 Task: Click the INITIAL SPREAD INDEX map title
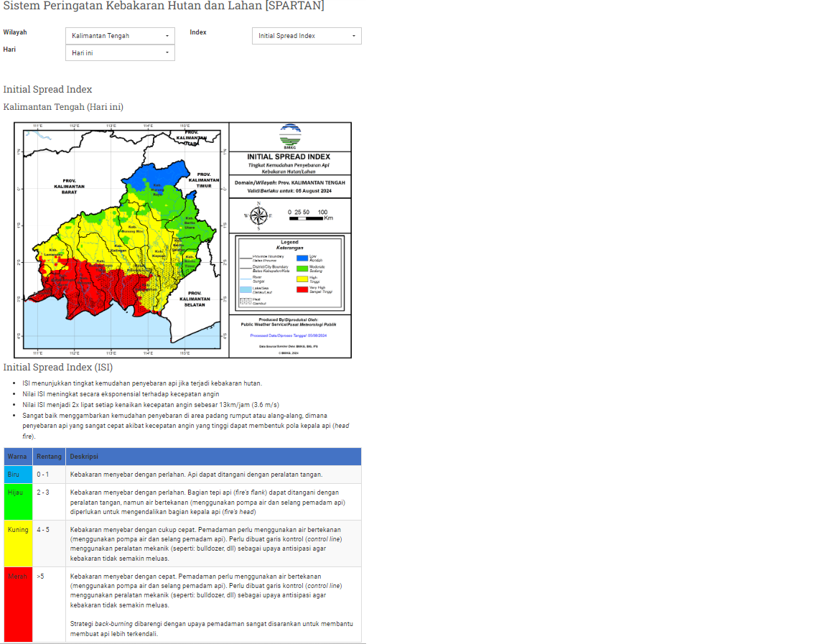pyautogui.click(x=289, y=157)
